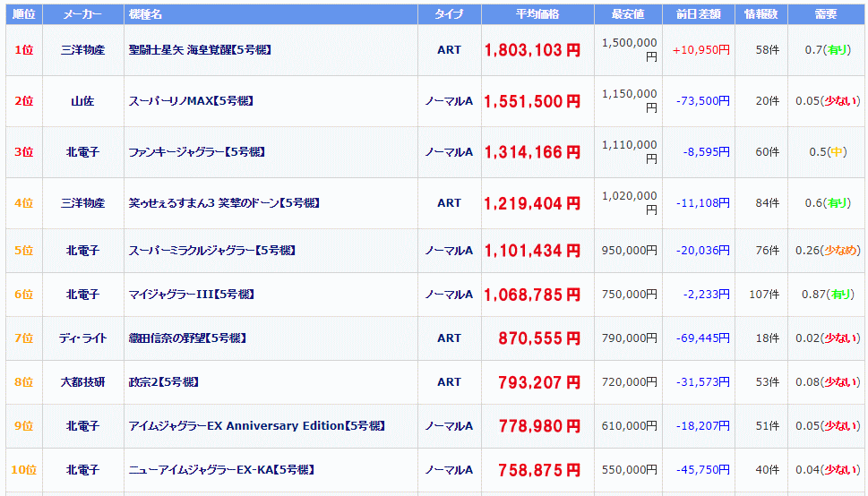Screen dimensions: 868x496
Task: Sort by the 情報数 column header
Action: tap(761, 14)
